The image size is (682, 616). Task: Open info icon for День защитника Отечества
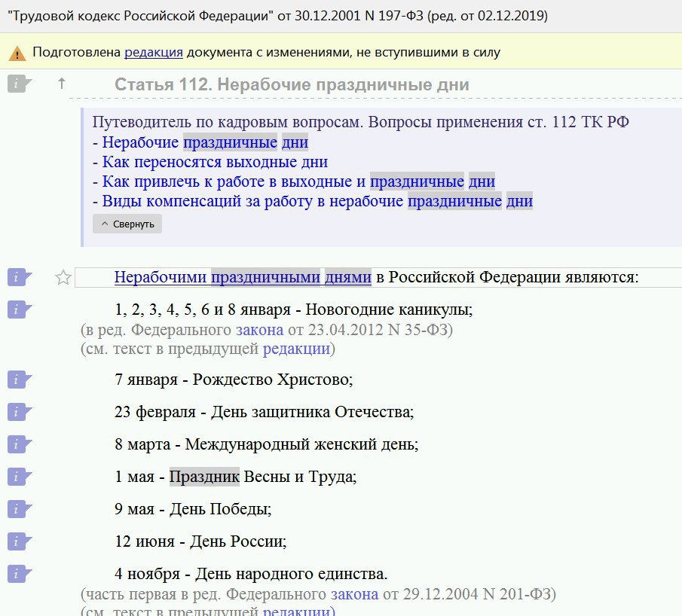pos(19,412)
